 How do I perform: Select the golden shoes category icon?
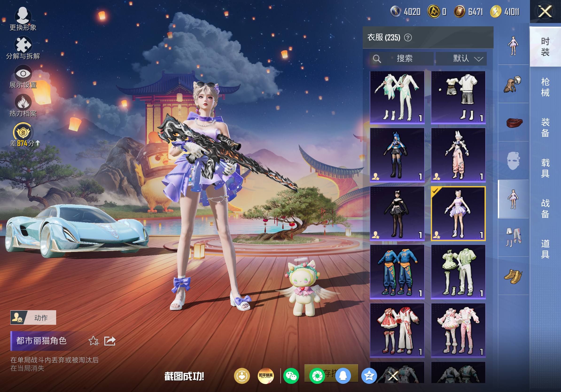(513, 276)
